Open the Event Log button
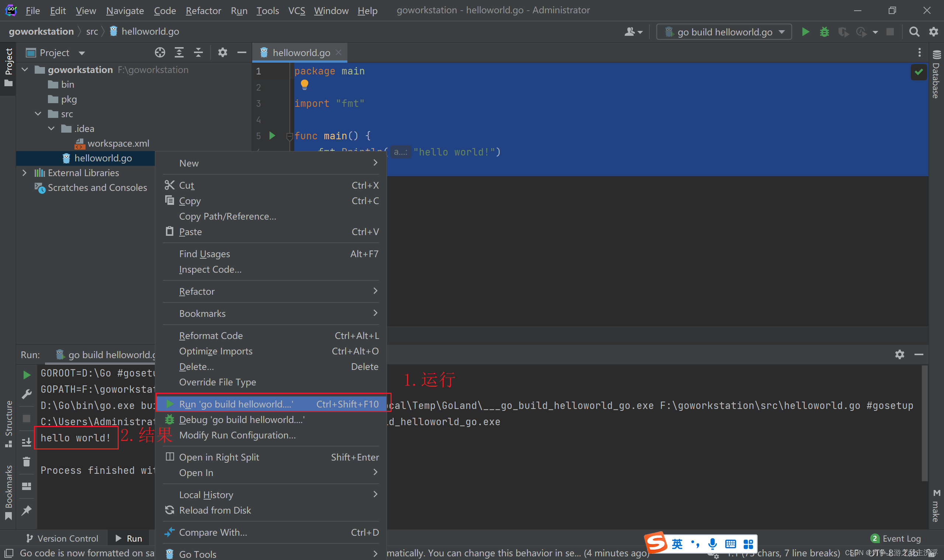 [x=896, y=538]
